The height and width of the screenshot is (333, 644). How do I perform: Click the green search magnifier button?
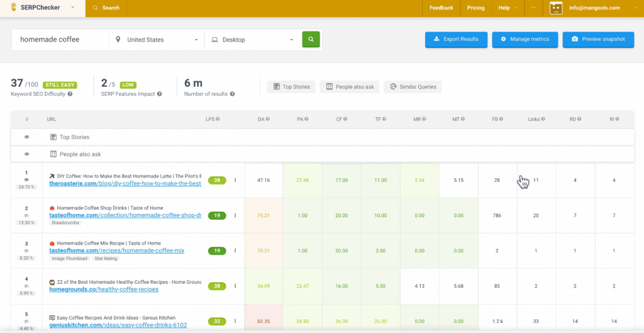[311, 40]
